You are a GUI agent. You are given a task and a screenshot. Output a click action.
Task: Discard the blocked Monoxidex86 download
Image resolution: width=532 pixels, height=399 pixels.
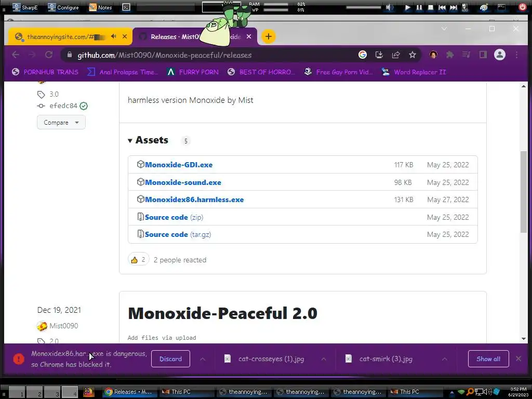click(170, 358)
